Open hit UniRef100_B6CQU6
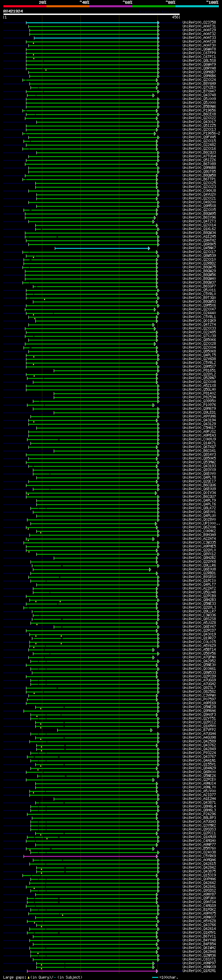 tap(199, 485)
